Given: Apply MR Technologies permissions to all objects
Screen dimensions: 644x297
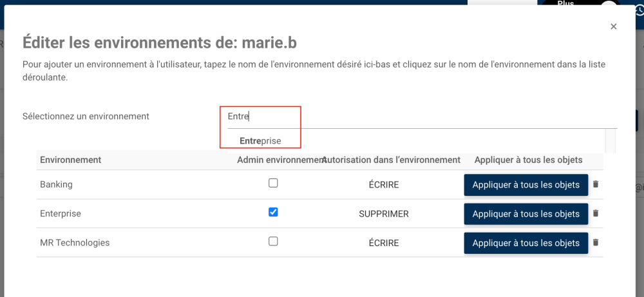Looking at the screenshot, I should click(526, 243).
